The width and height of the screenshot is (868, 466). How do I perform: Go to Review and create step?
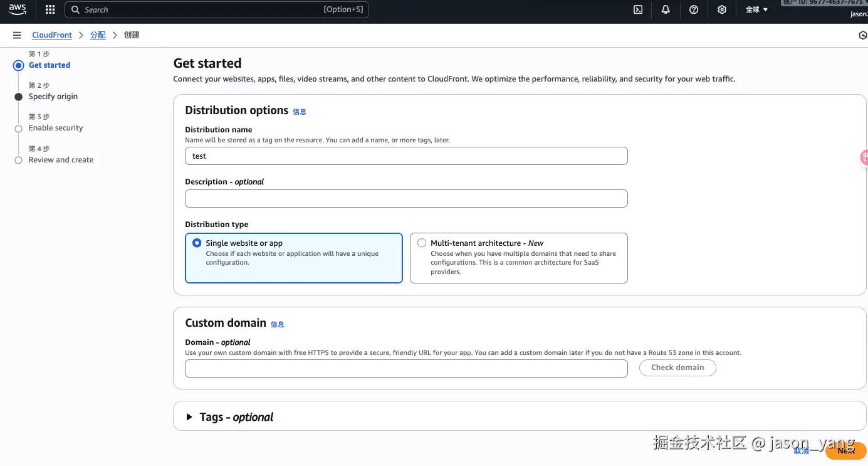[x=61, y=160]
